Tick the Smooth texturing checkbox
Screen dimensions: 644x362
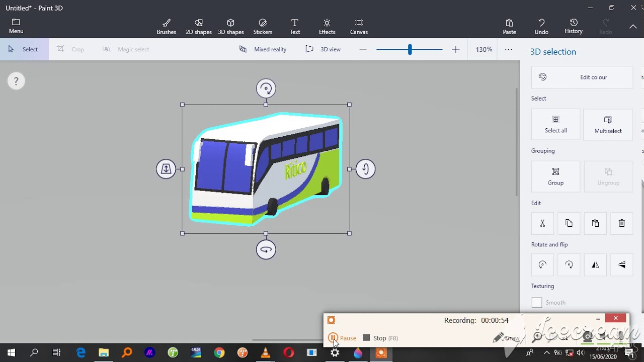pyautogui.click(x=537, y=302)
